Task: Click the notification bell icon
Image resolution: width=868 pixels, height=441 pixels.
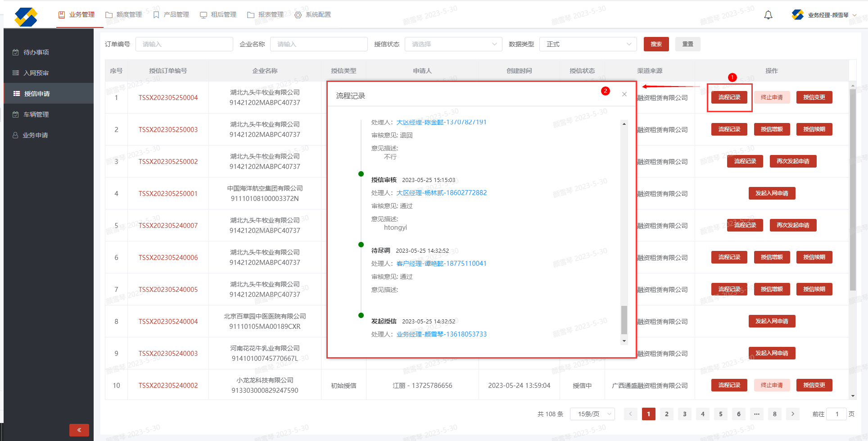Action: (x=768, y=15)
